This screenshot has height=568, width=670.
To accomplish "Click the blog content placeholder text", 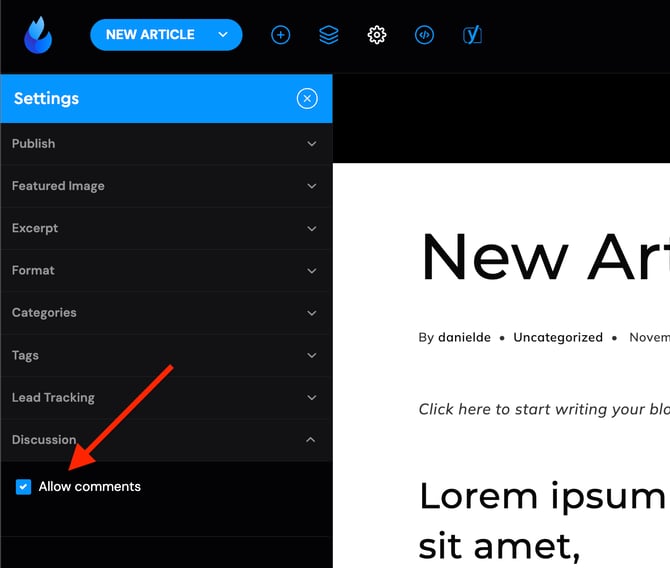I will point(544,409).
